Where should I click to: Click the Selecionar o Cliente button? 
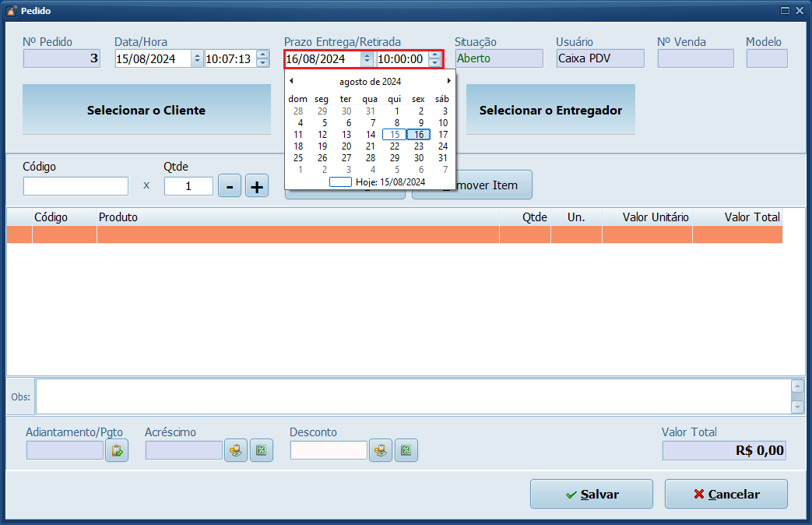pyautogui.click(x=146, y=110)
